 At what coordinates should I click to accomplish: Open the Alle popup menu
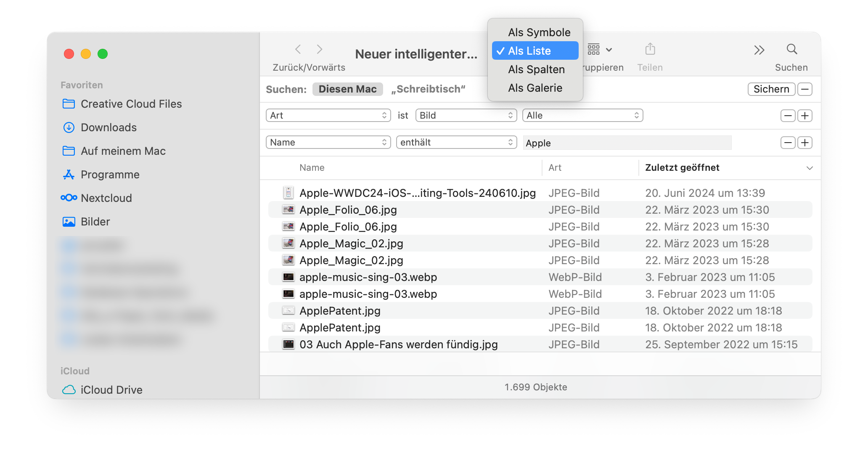(x=582, y=115)
